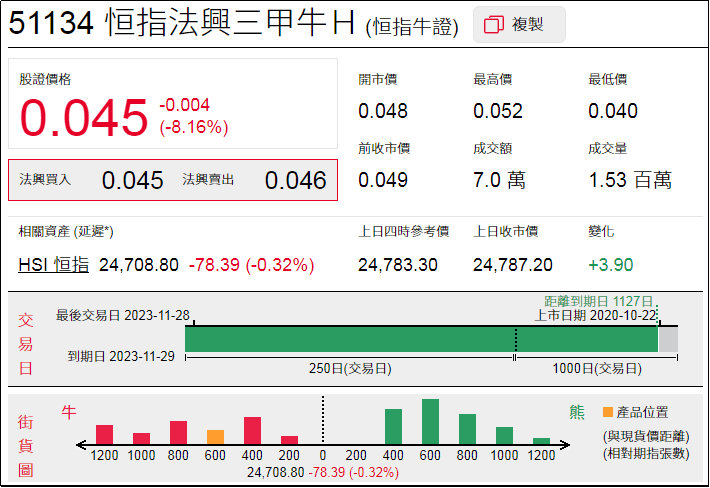Click the 上日收市價 value 24,787.20

click(513, 265)
